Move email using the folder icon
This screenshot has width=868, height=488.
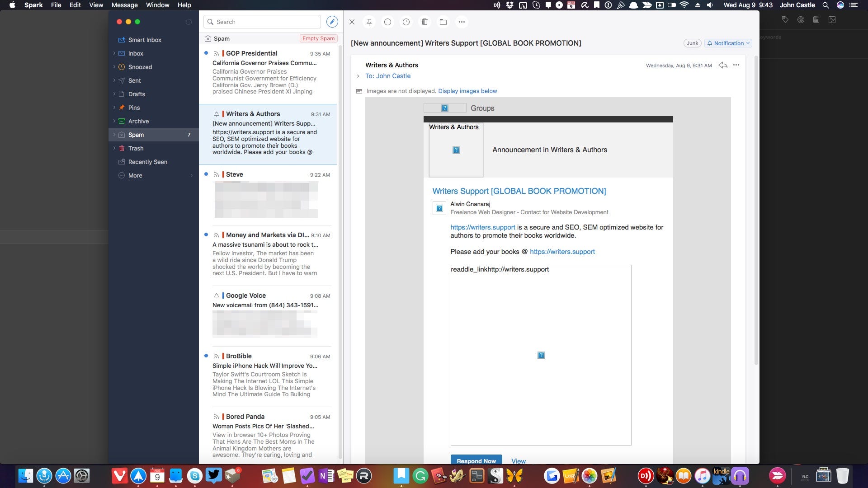pyautogui.click(x=443, y=22)
